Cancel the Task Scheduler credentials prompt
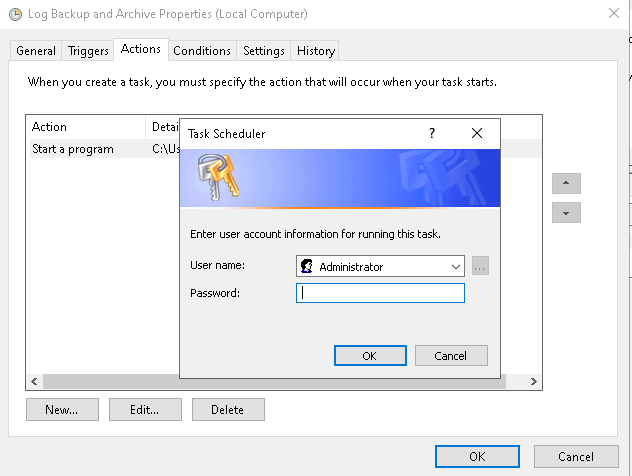The image size is (632, 476). (x=450, y=355)
